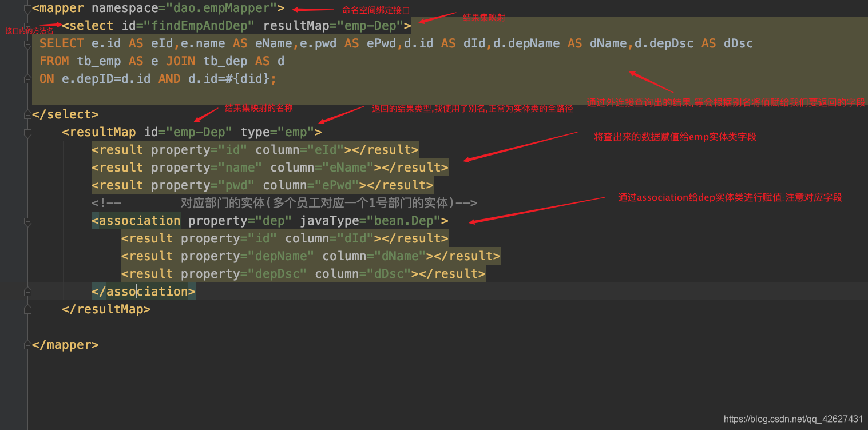868x430 pixels.
Task: Click the alias ePwd in the SQL
Action: 382,43
